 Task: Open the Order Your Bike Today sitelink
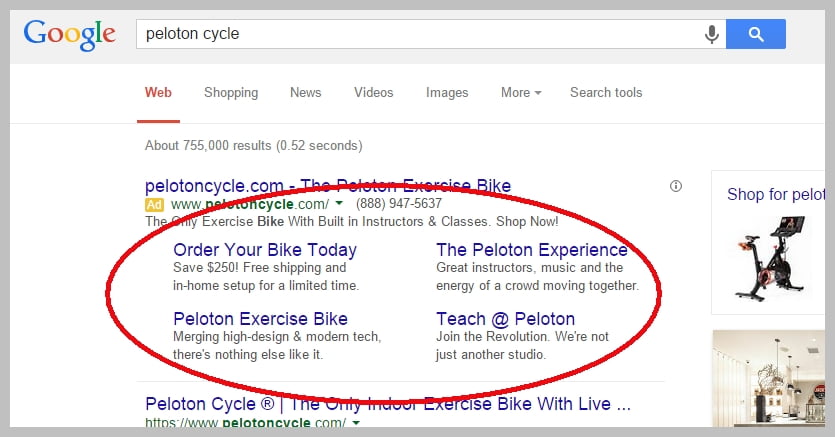[x=265, y=250]
